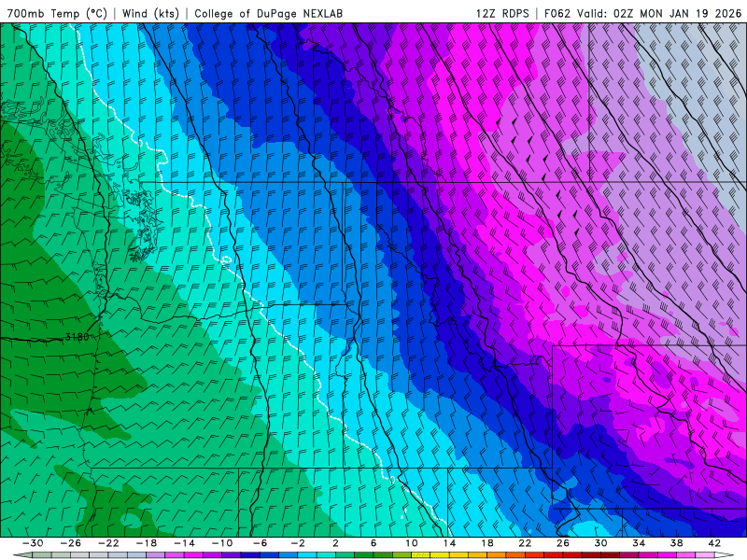Click the '3180' contour height label
This screenshot has width=747, height=560.
(77, 337)
